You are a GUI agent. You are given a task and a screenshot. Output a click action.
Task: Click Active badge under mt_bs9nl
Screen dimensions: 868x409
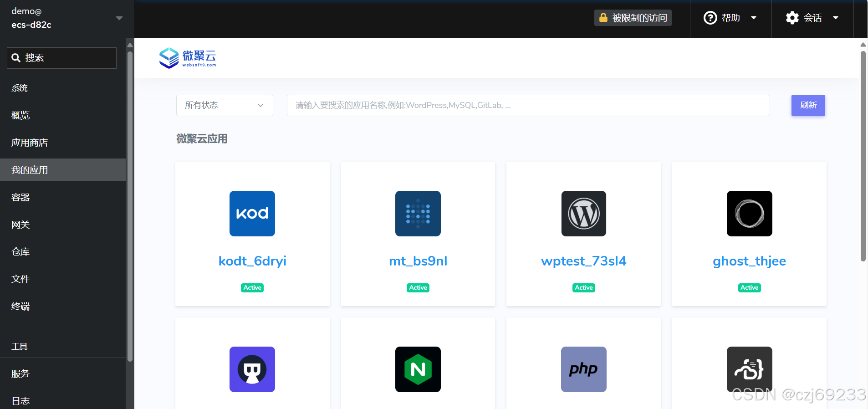[418, 287]
